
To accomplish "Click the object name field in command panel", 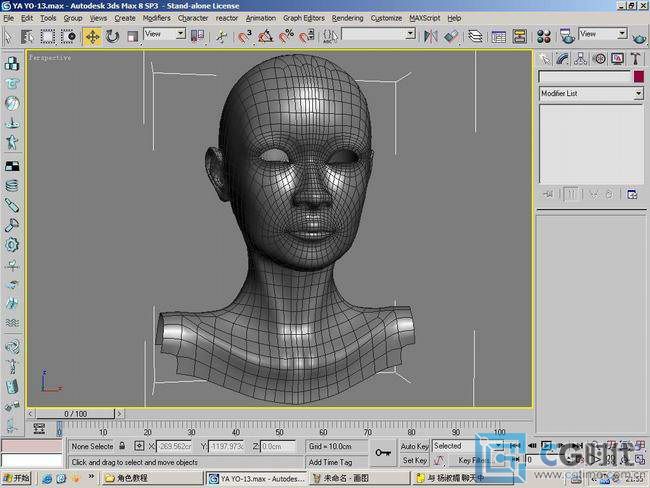I will [x=585, y=77].
